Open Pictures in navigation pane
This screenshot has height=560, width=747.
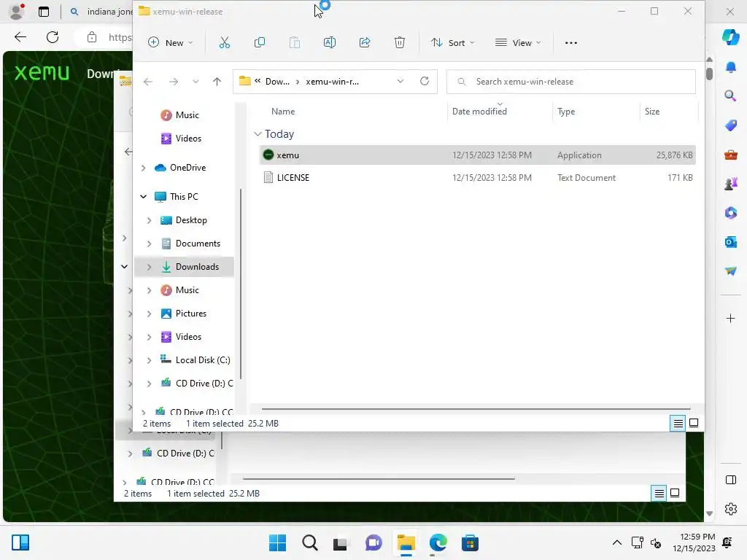coord(190,314)
